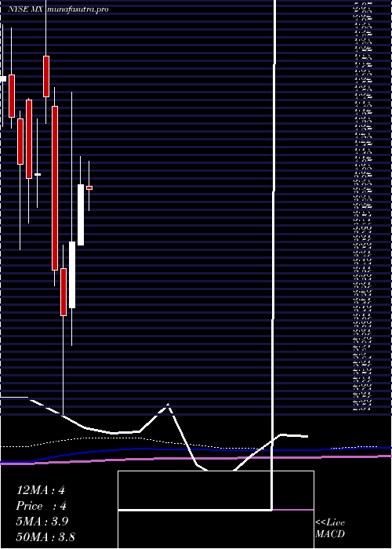Click the <<Live MACD label
Viewport: 392px width, 549px height.
tap(330, 529)
